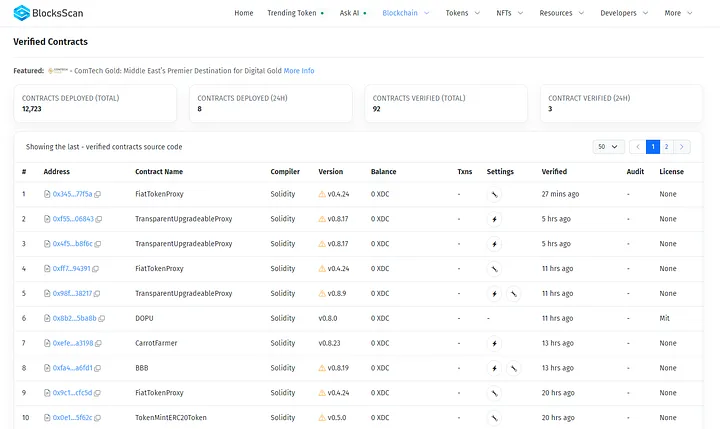Open the More Info featured link

coord(299,71)
